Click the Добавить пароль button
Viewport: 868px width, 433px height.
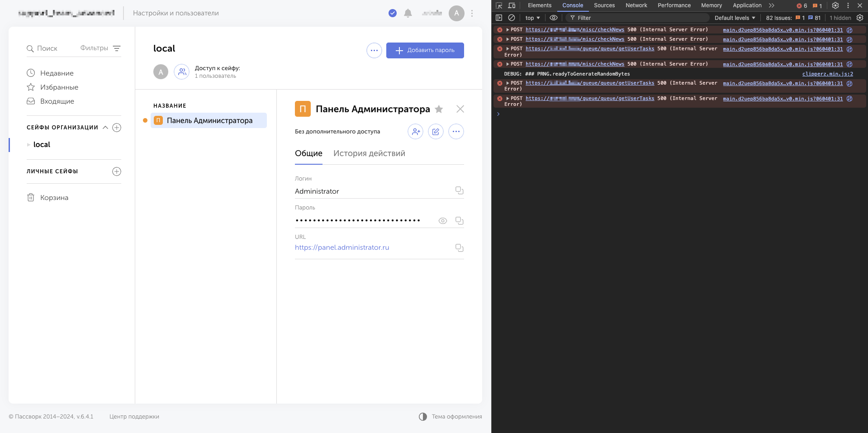425,50
